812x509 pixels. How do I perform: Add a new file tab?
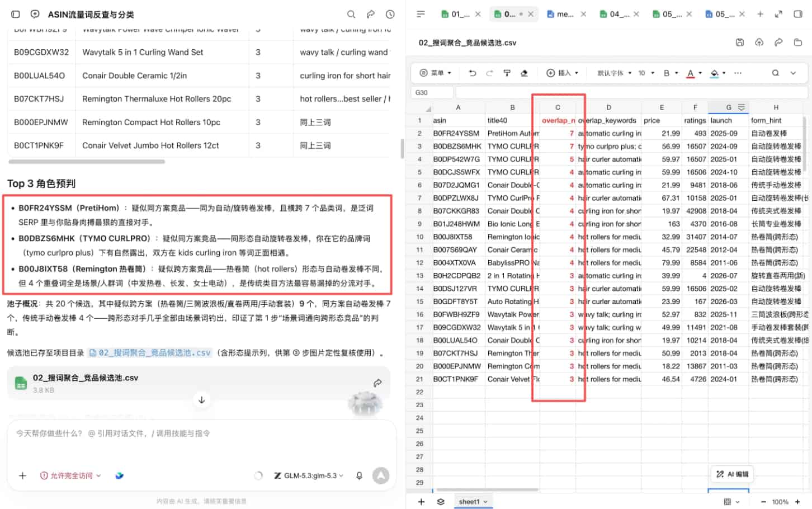(x=760, y=14)
